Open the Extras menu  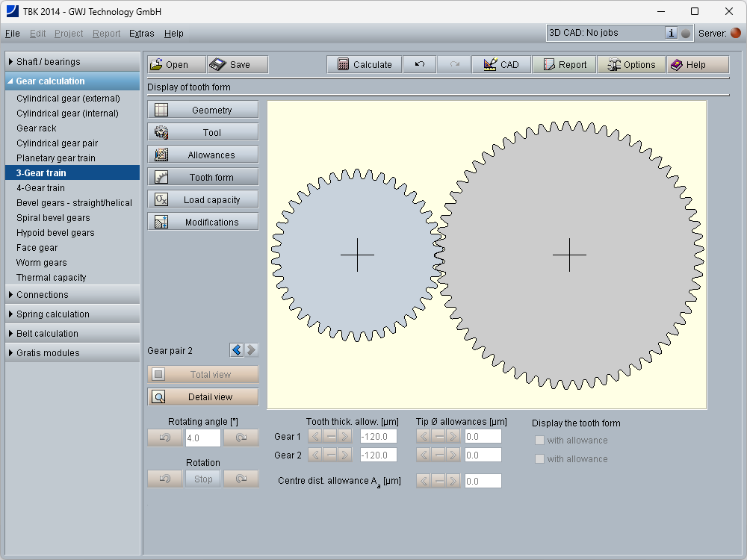click(141, 34)
